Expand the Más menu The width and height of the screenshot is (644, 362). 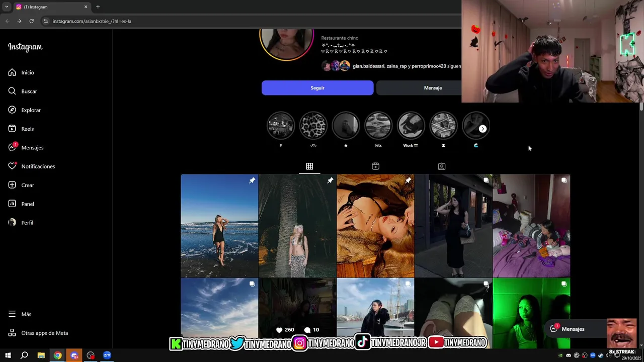click(x=20, y=314)
